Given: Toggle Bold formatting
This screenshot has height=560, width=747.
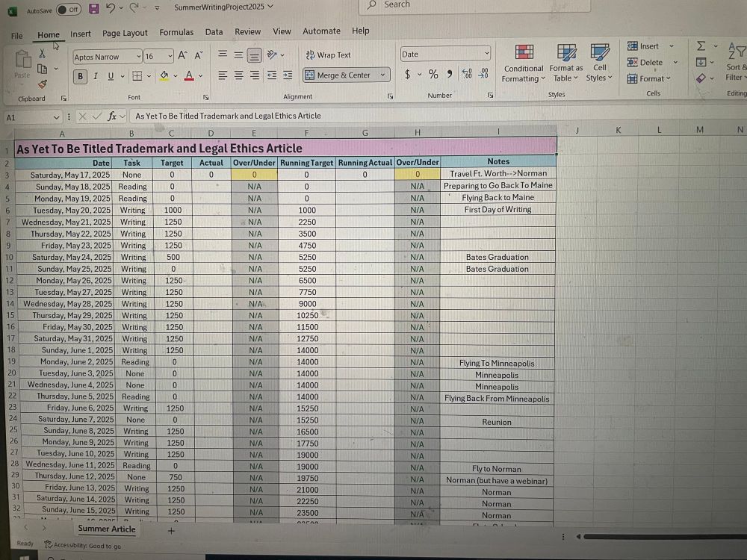Looking at the screenshot, I should click(80, 76).
